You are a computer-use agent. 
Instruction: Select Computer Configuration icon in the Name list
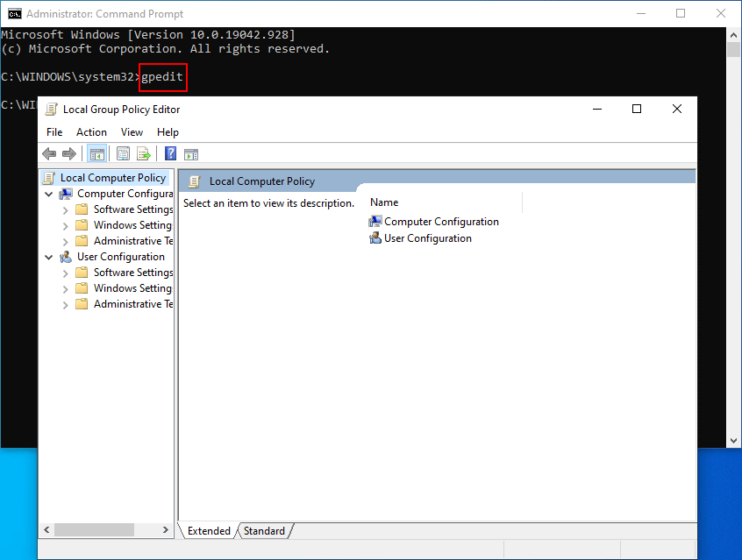[x=375, y=222]
